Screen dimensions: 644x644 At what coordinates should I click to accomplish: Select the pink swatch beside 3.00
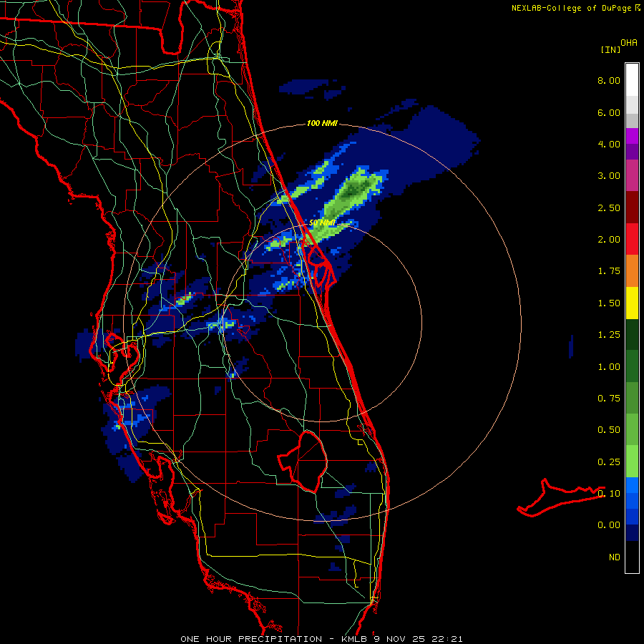click(632, 176)
